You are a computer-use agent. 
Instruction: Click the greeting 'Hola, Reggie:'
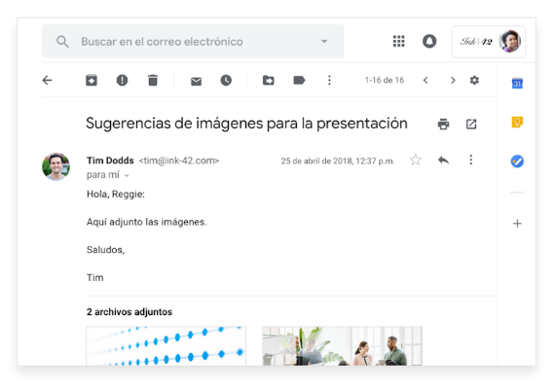coord(116,195)
